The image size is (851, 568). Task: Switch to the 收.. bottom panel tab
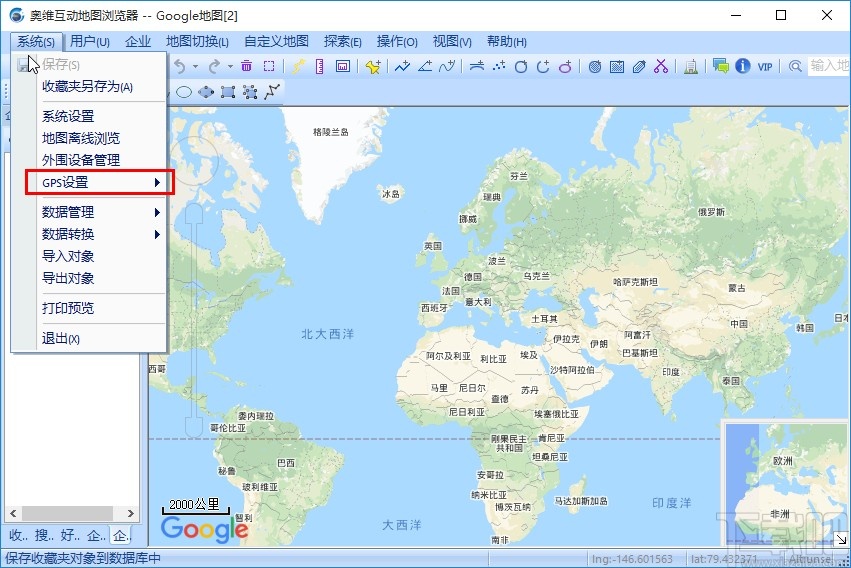click(18, 535)
